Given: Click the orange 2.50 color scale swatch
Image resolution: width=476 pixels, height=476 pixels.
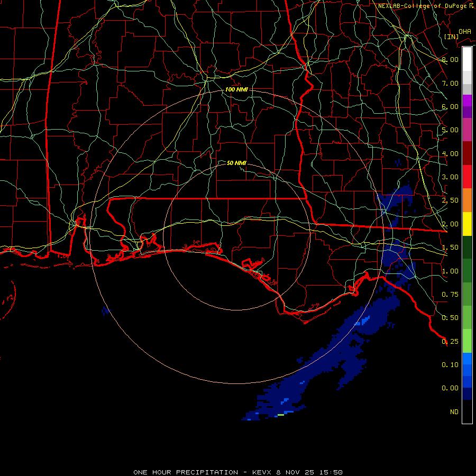Looking at the screenshot, I should [x=467, y=200].
